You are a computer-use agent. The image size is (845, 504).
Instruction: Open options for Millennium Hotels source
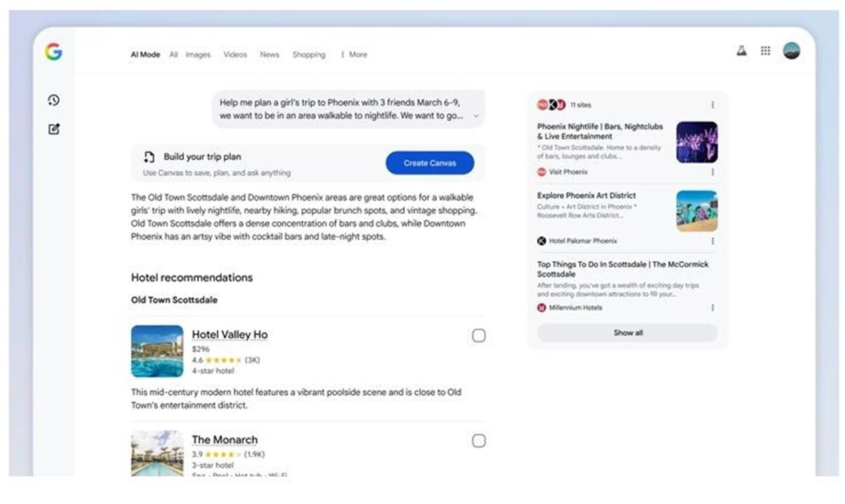point(713,308)
